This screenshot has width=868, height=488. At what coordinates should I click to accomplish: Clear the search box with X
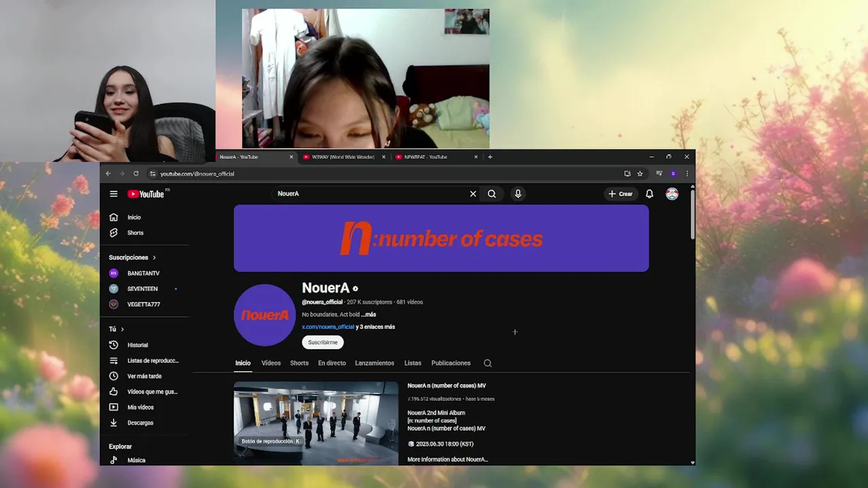coord(473,194)
